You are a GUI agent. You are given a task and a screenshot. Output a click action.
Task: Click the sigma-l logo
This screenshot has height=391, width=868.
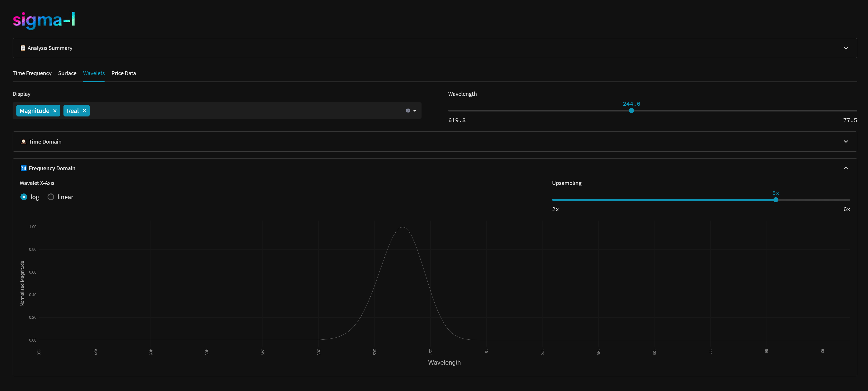44,20
